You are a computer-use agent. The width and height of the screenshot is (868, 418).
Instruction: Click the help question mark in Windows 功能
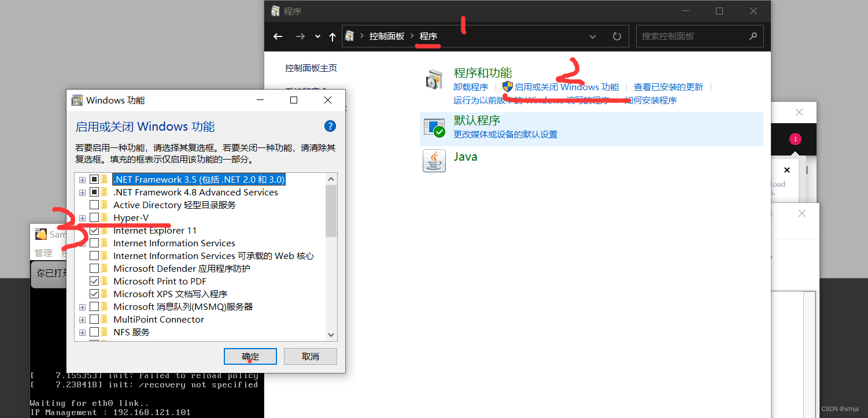[x=330, y=126]
